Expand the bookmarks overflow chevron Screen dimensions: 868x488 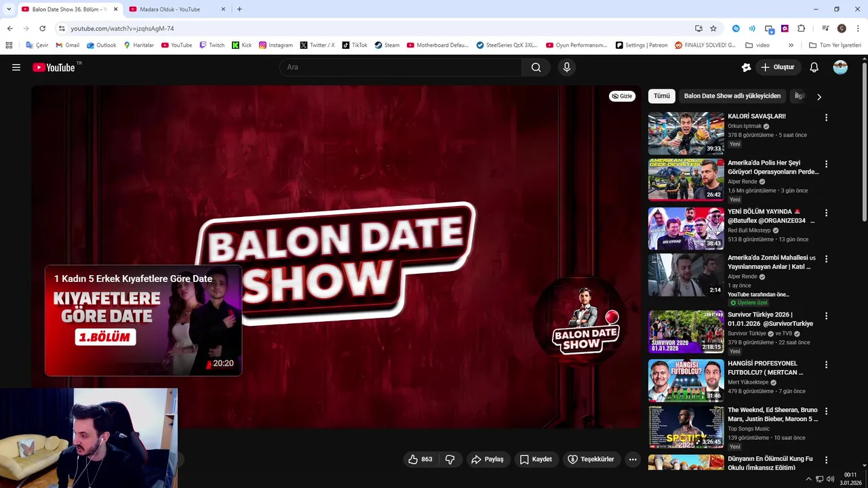[791, 45]
